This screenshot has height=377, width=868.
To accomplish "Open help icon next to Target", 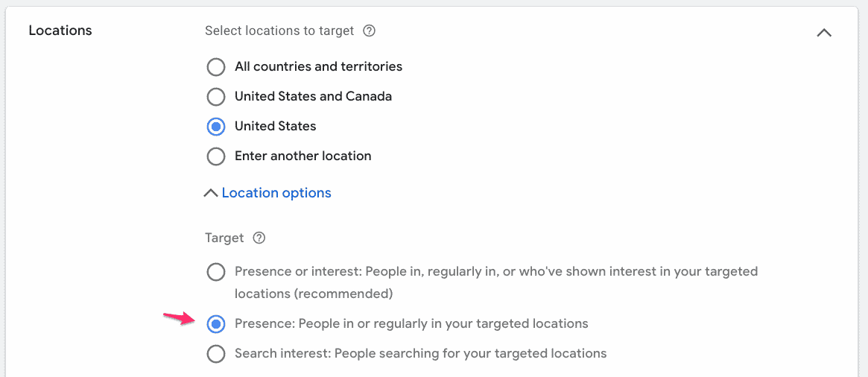I will (259, 238).
